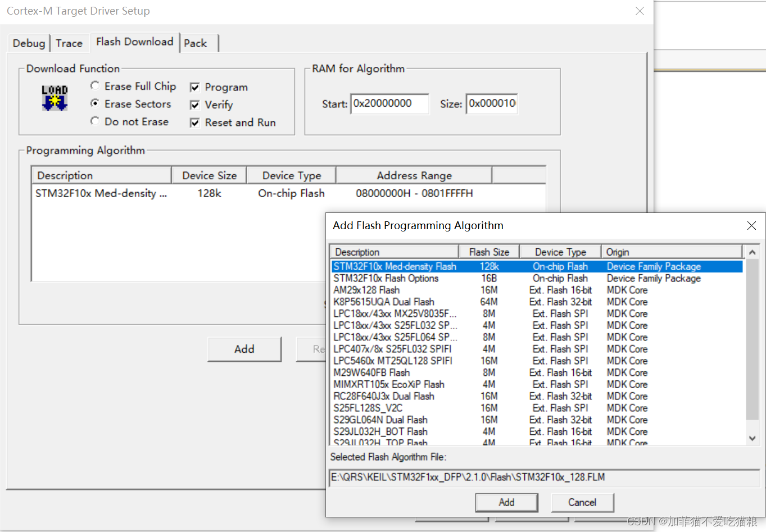Image resolution: width=766 pixels, height=532 pixels.
Task: Click Add button in Target Driver Setup
Action: tap(244, 349)
